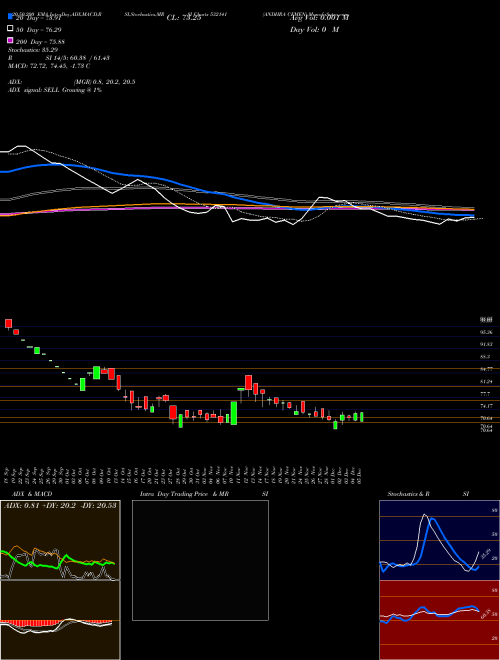
Task: Click the blue Stochastics chart panel
Action: point(439,540)
